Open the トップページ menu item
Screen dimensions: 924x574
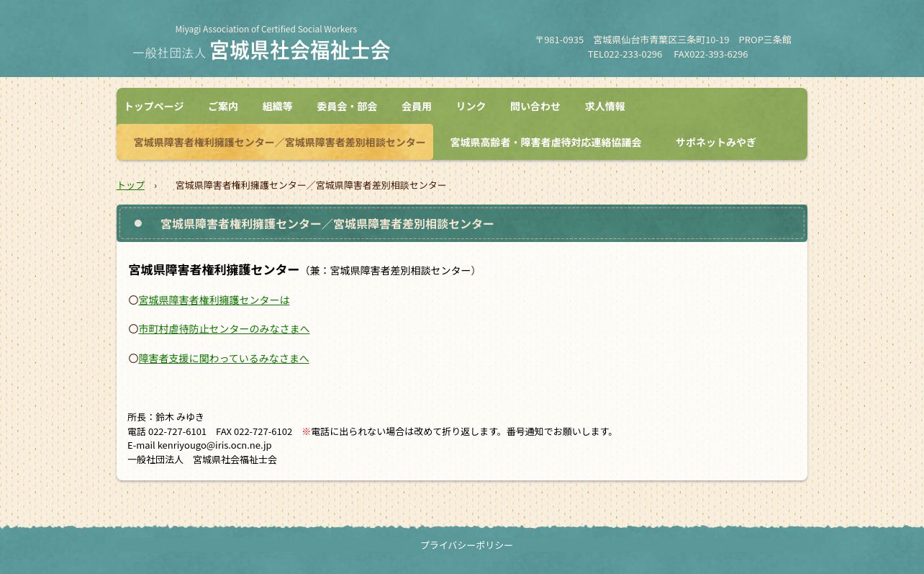[153, 107]
